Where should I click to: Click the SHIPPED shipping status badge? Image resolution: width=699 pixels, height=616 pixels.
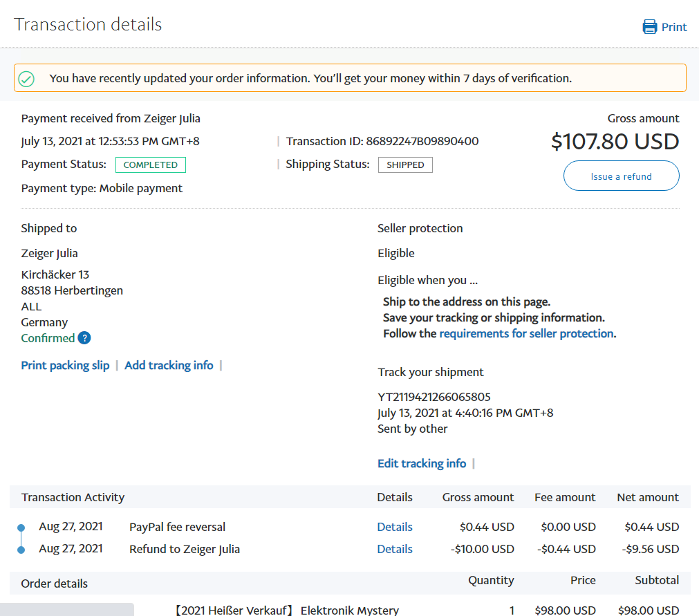[405, 165]
